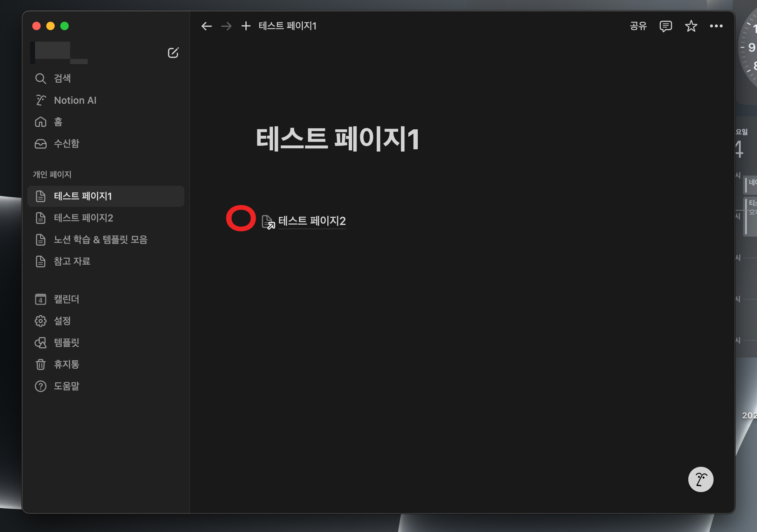Select 테스트 페이지2 in sidebar
The image size is (757, 532).
coord(83,218)
